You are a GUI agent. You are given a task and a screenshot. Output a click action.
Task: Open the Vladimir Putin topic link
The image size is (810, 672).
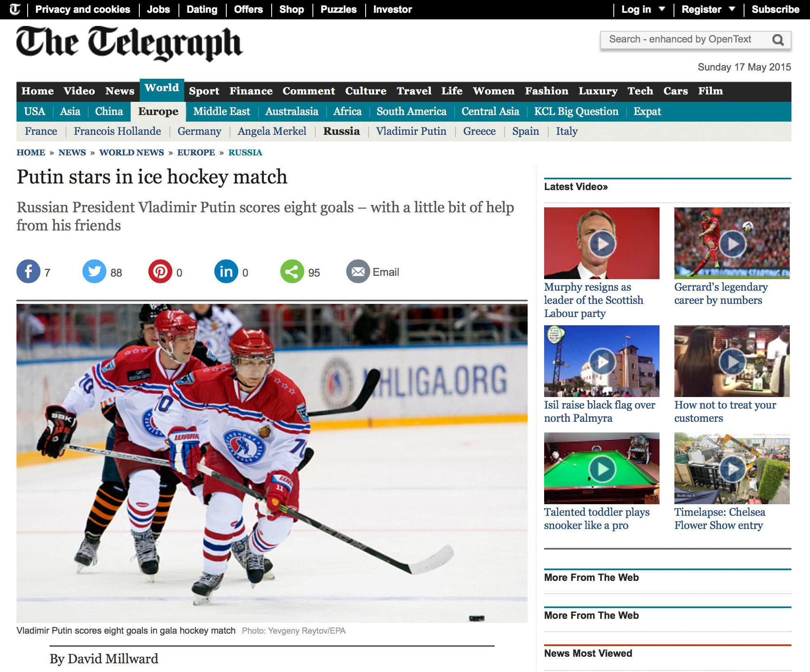411,132
